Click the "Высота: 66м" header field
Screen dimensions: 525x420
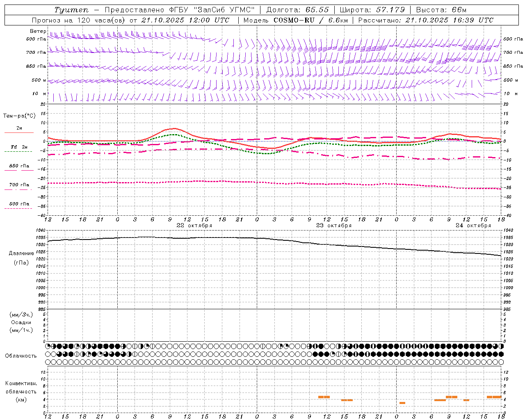[441, 10]
